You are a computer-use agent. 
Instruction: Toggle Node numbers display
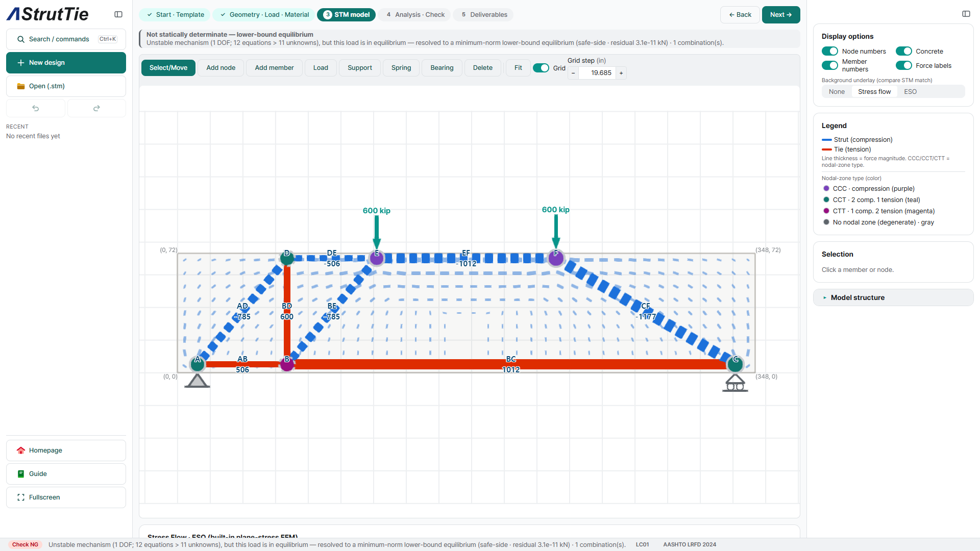(x=830, y=51)
